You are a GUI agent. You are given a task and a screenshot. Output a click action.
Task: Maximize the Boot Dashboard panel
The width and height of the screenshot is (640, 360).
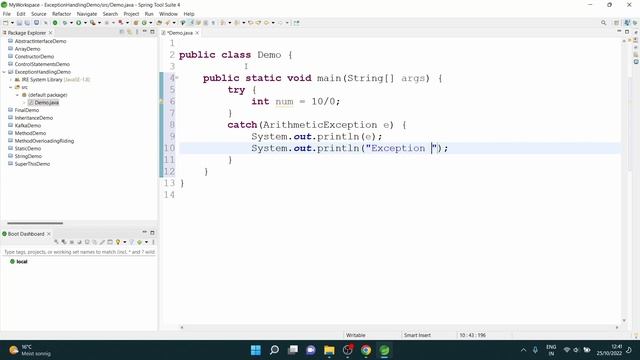pyautogui.click(x=152, y=233)
